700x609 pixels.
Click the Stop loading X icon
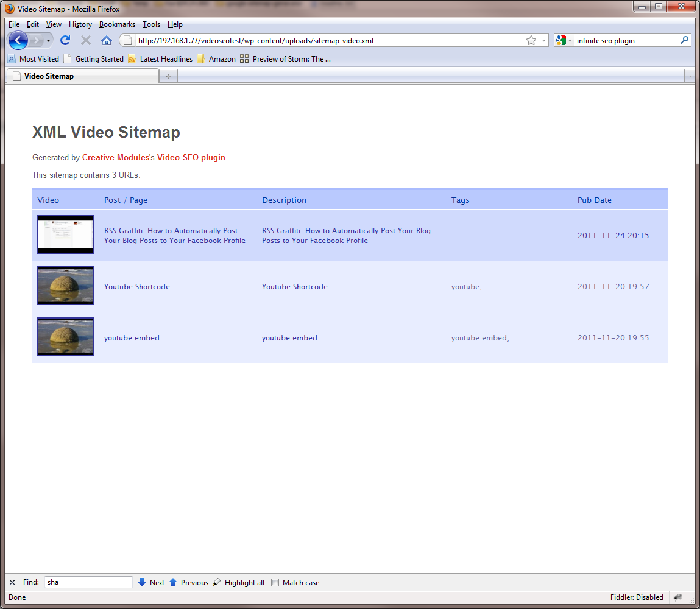86,41
